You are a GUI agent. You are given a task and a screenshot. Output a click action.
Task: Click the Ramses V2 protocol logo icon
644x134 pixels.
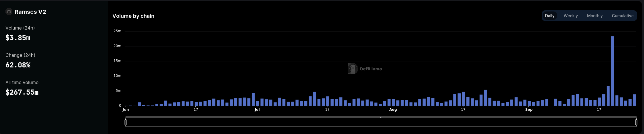click(9, 12)
